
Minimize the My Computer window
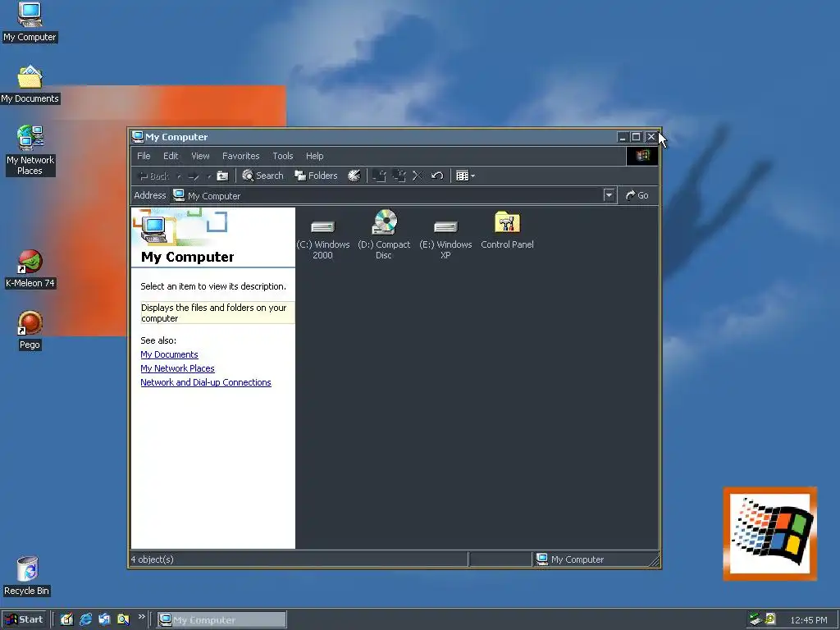(622, 137)
